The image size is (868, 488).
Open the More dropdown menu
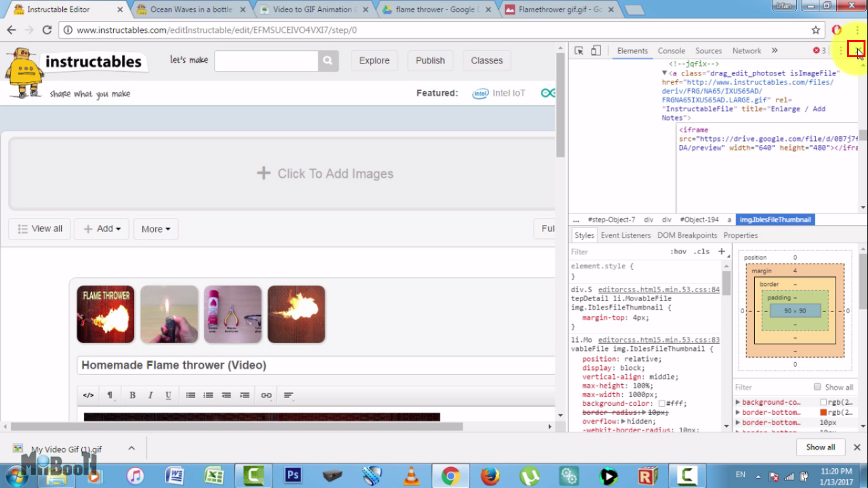coord(156,229)
